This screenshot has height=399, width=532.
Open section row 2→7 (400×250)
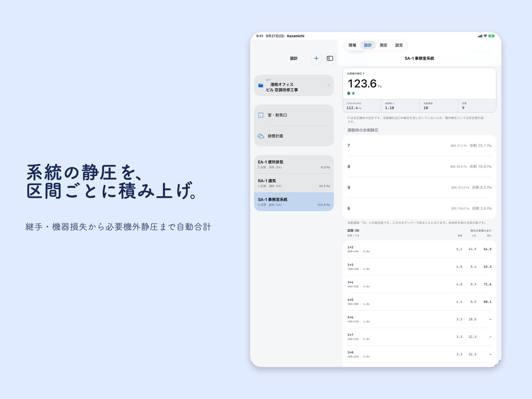click(x=419, y=337)
